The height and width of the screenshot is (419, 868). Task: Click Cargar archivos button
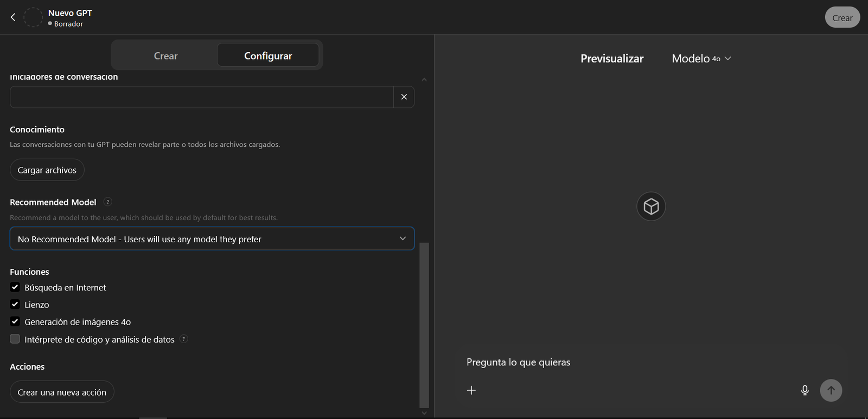point(47,170)
